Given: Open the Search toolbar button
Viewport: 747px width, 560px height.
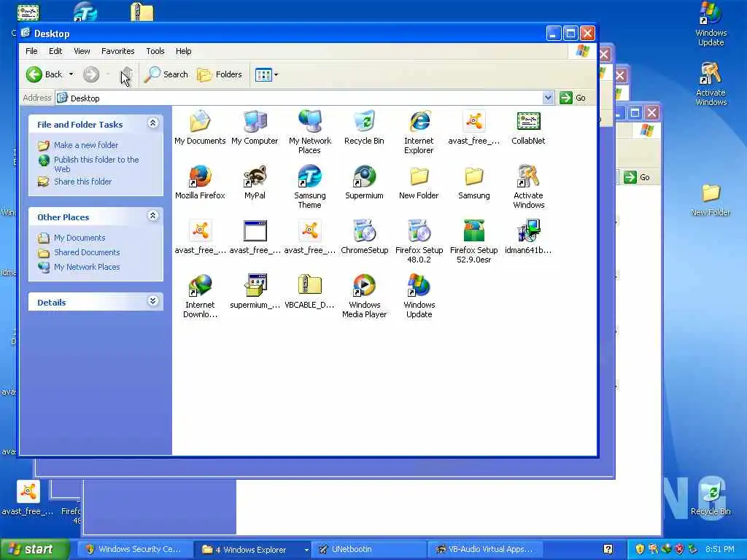Looking at the screenshot, I should click(x=166, y=74).
